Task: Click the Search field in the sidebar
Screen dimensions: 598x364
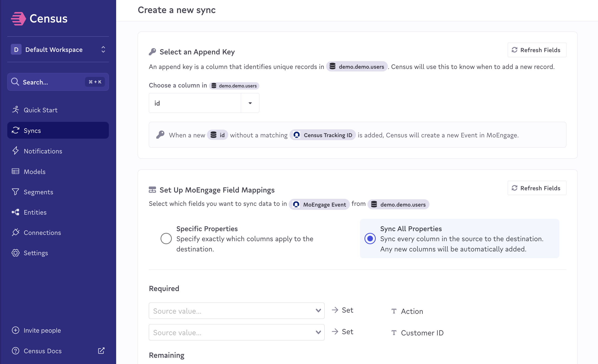Action: pyautogui.click(x=58, y=82)
